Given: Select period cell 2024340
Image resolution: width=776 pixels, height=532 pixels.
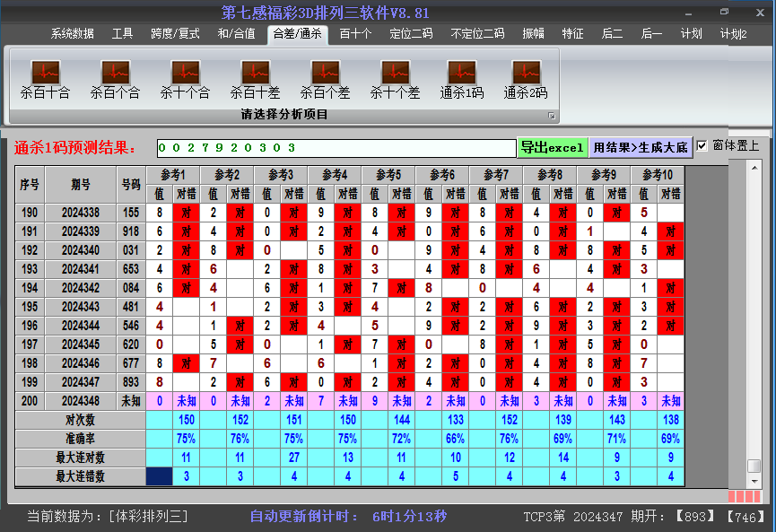Looking at the screenshot, I should 81,250.
